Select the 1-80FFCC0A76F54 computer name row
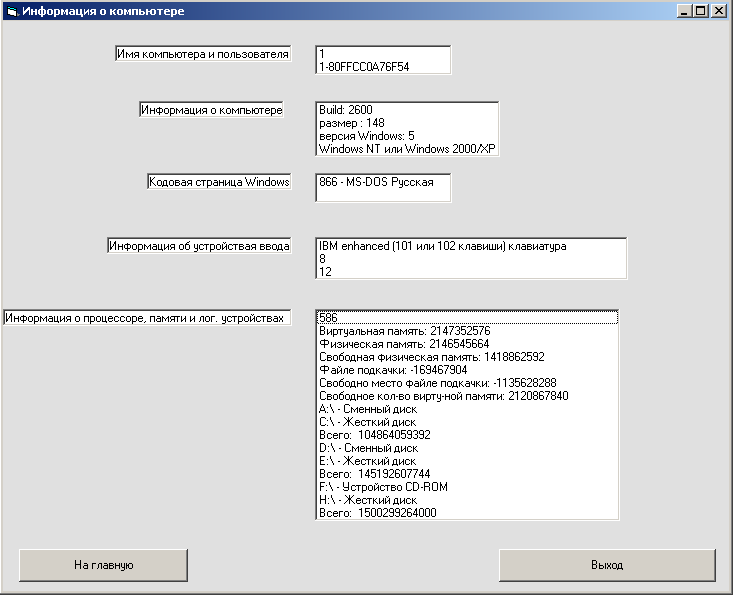 pyautogui.click(x=383, y=67)
